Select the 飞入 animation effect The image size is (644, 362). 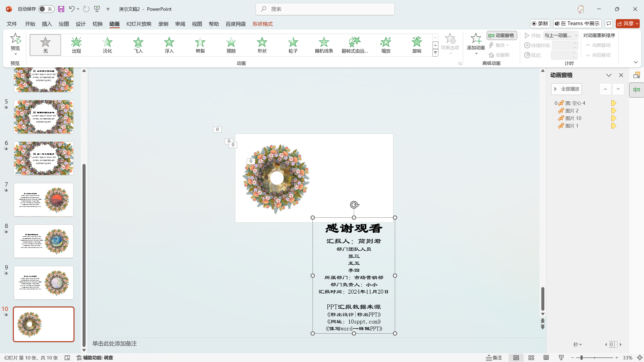coord(138,45)
